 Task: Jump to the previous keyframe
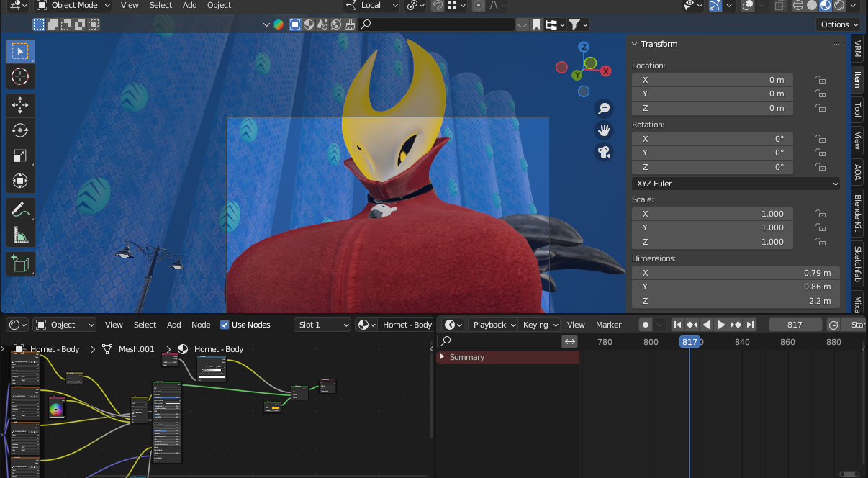click(692, 325)
